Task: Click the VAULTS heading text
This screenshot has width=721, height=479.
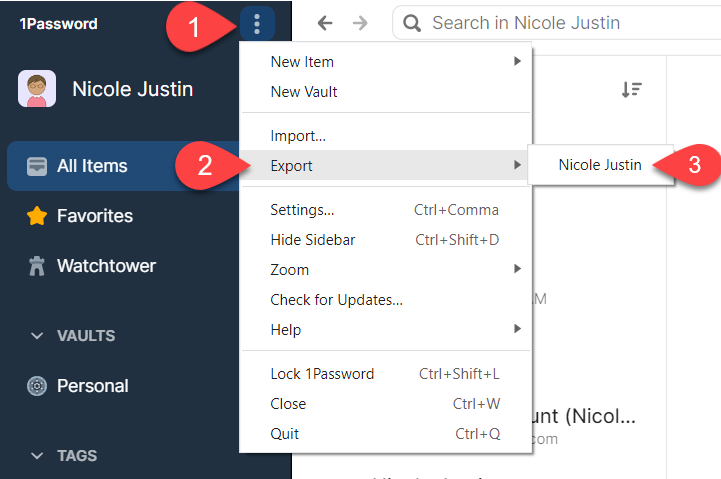Action: pos(86,336)
